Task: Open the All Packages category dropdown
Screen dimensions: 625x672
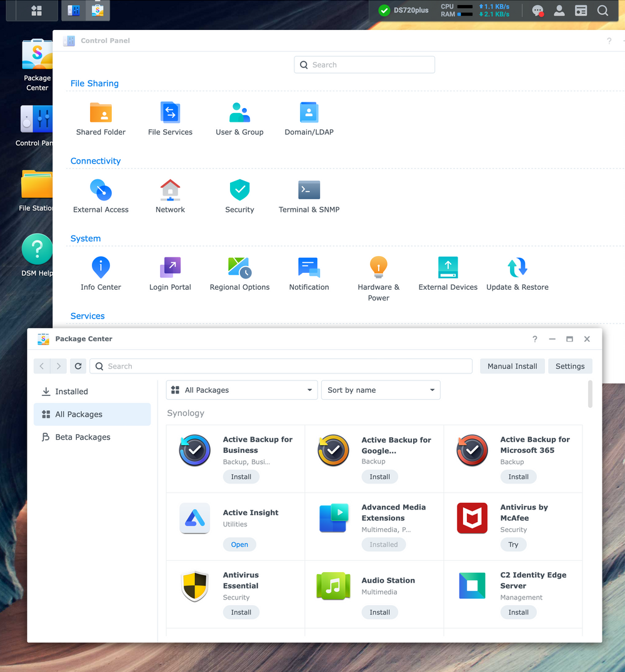Action: click(x=242, y=390)
